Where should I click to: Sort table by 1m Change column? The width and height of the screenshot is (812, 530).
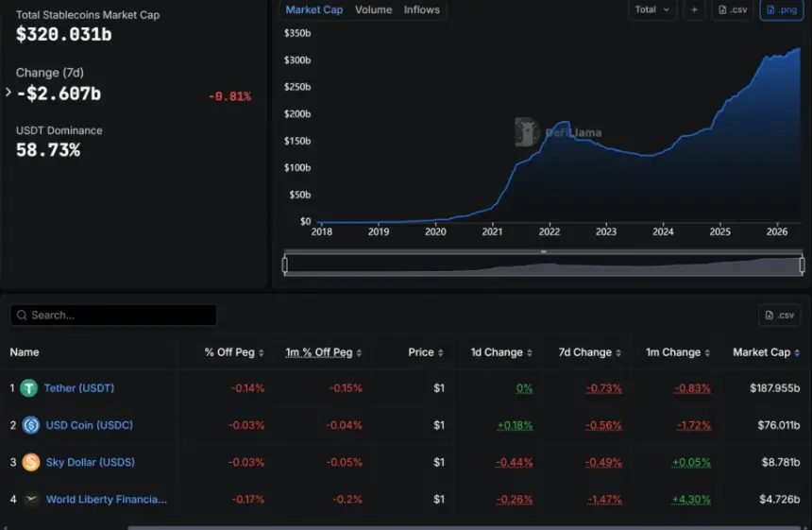[678, 352]
